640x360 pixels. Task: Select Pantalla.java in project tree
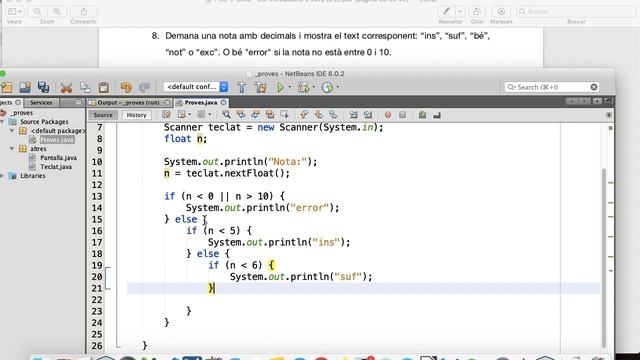tap(58, 158)
